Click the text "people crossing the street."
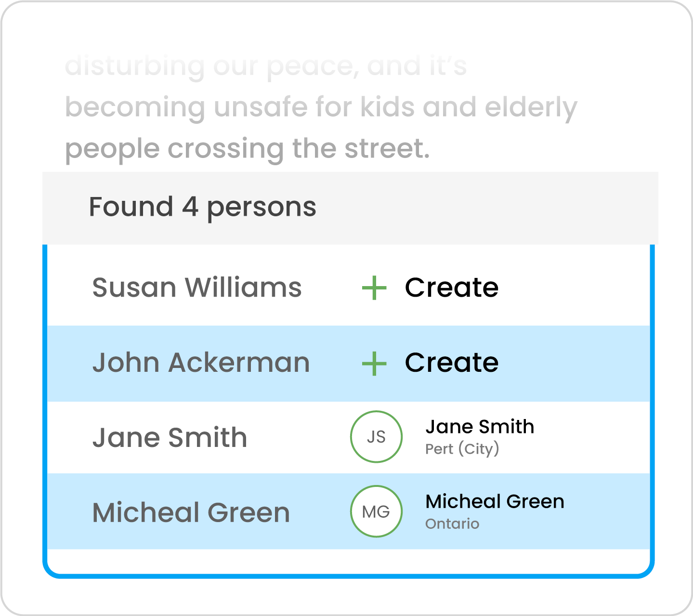Viewport: 693px width, 616px height. click(247, 148)
